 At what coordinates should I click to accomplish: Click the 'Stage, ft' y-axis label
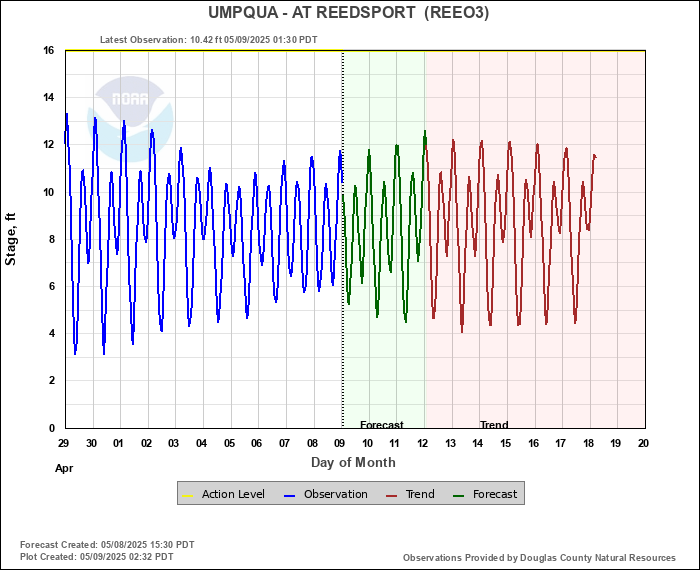click(11, 238)
